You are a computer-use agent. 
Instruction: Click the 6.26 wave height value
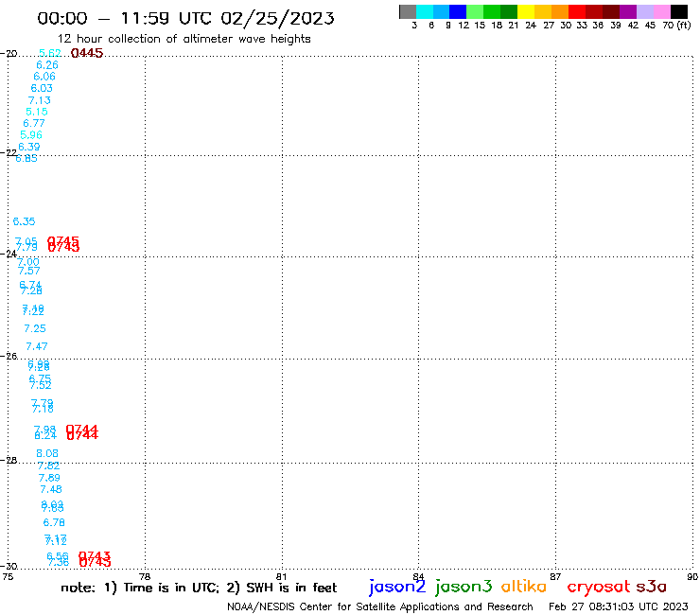tap(47, 65)
